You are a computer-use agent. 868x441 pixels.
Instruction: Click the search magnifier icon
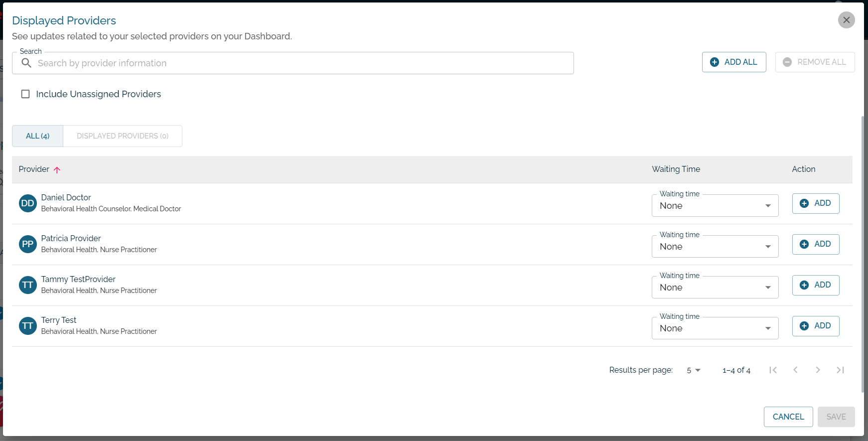pyautogui.click(x=26, y=63)
